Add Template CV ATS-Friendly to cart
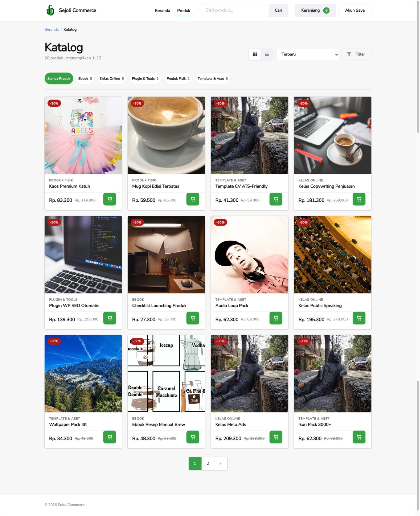The width and height of the screenshot is (420, 516). point(276,199)
